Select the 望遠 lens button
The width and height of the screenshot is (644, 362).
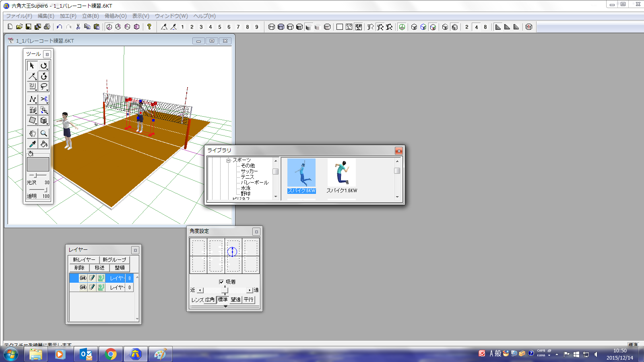(235, 300)
